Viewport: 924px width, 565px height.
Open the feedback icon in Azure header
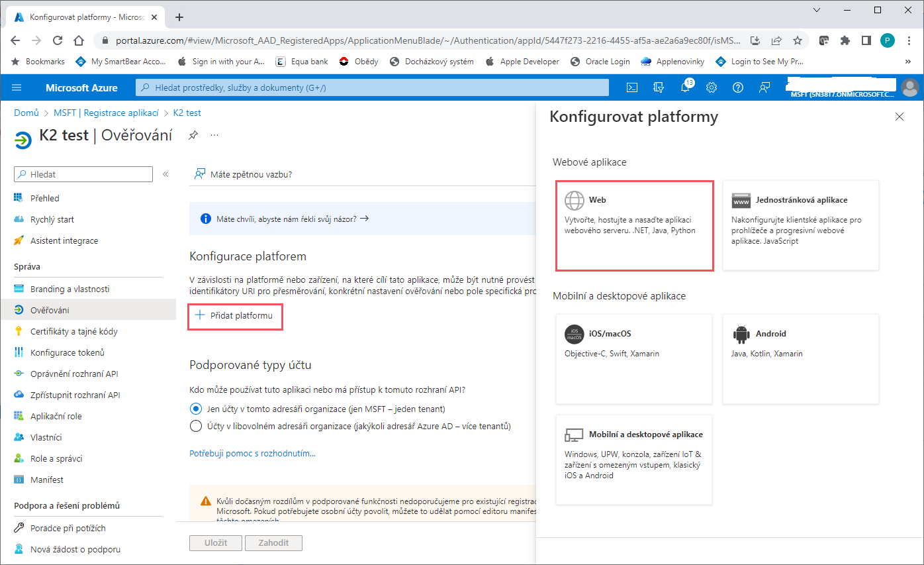[764, 87]
